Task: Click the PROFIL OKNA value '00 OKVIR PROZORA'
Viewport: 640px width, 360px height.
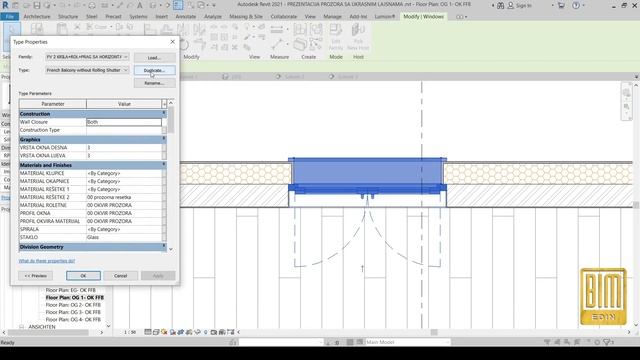Action: click(124, 213)
